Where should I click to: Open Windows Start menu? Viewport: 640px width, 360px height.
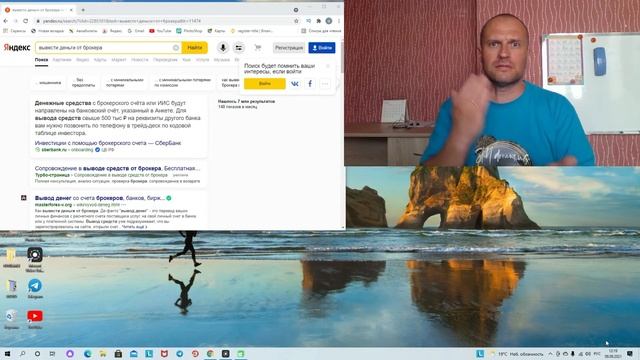(7, 354)
